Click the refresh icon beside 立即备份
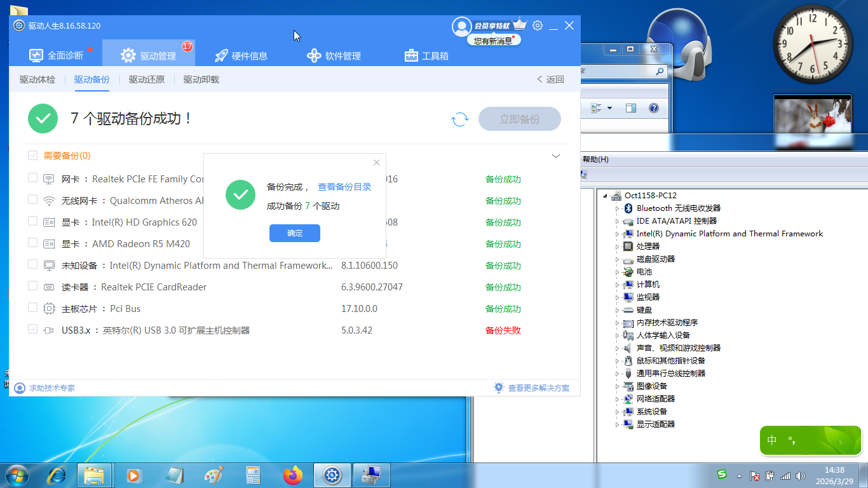Screen dimensions: 868x488 (x=459, y=119)
